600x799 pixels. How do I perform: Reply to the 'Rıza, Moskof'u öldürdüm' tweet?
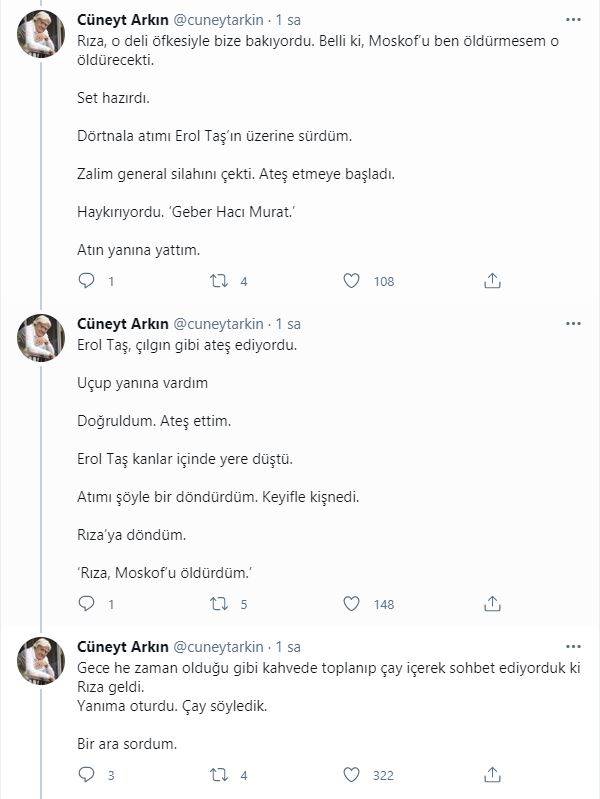(87, 604)
